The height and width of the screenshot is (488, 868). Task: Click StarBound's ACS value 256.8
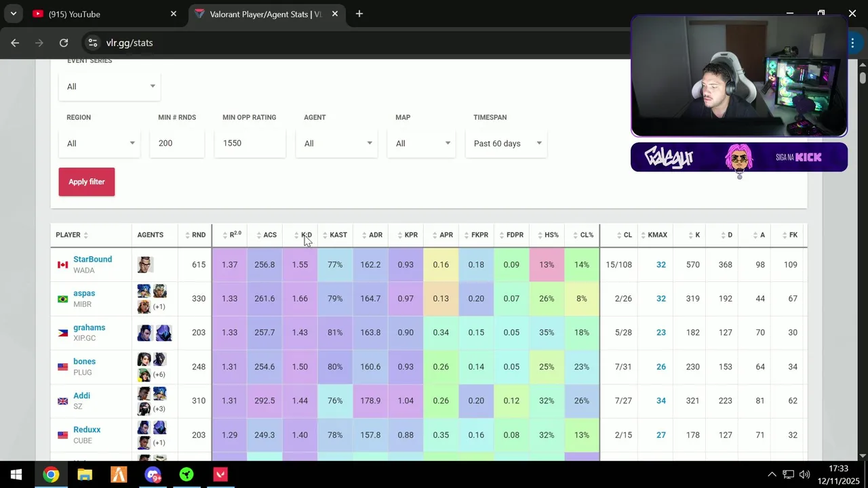click(264, 265)
